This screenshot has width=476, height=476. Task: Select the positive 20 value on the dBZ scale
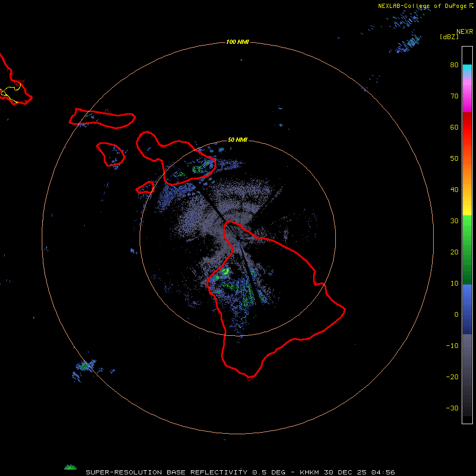[454, 252]
